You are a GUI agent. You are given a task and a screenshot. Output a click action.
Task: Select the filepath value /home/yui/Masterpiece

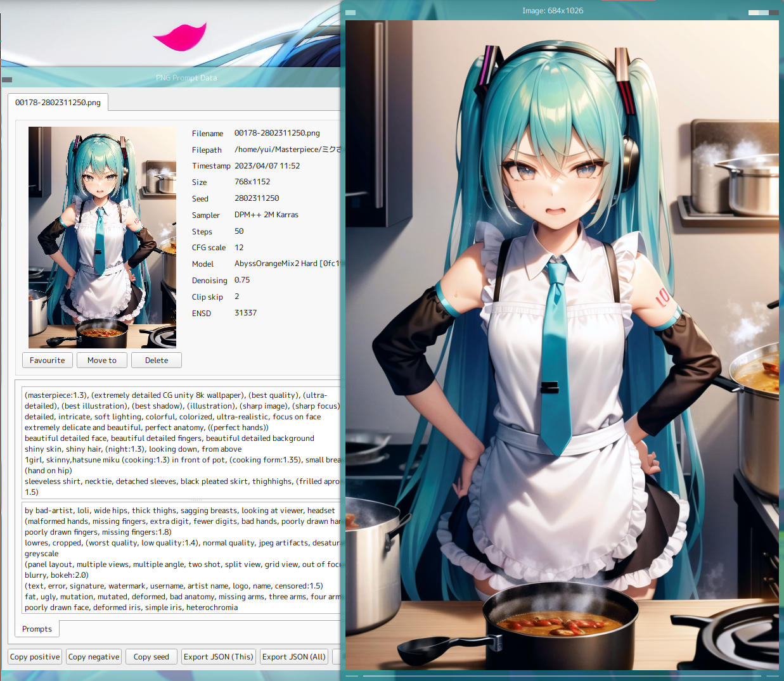288,150
